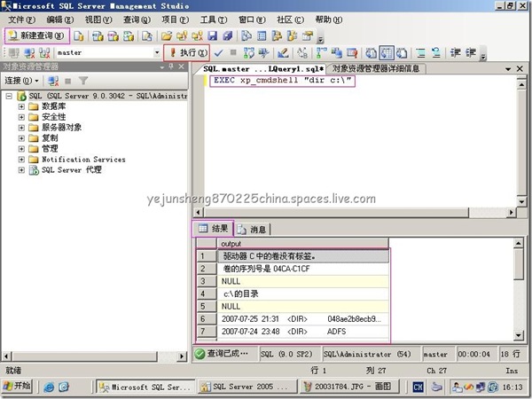The image size is (532, 399).
Task: Open the 连接 dropdown in Object Explorer
Action: (x=21, y=81)
